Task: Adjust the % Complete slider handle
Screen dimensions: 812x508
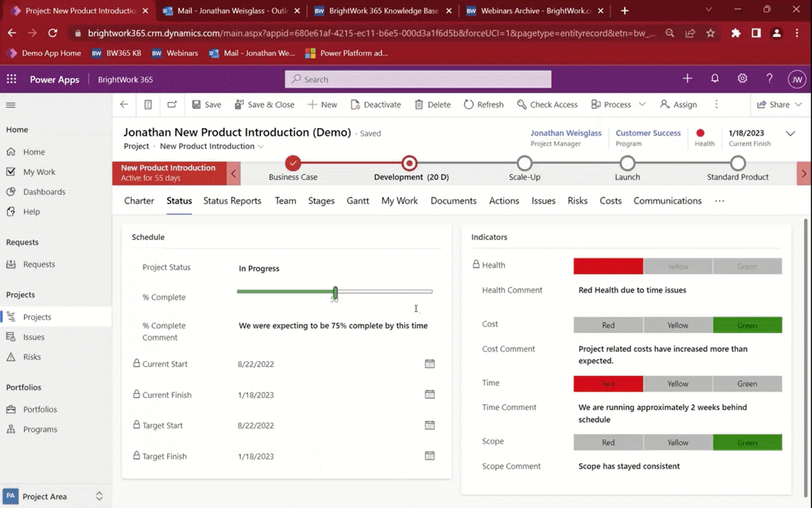Action: coord(335,292)
